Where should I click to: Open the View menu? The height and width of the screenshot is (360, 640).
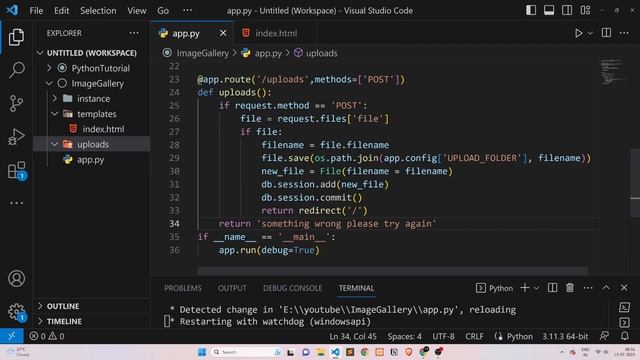tap(136, 11)
